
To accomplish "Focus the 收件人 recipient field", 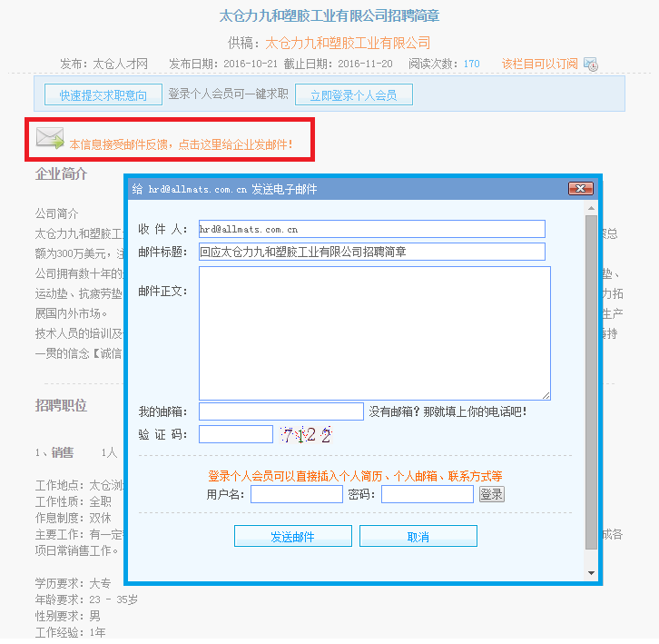I will pos(372,229).
